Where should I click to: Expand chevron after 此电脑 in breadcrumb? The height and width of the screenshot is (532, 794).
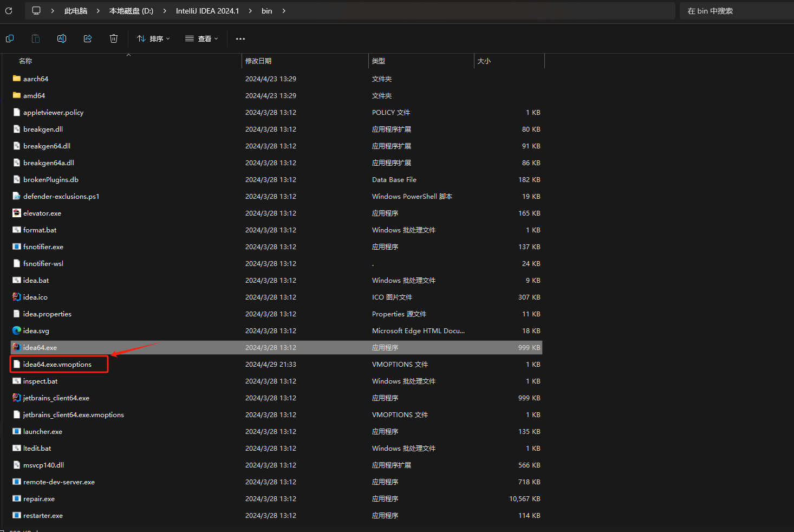pyautogui.click(x=98, y=11)
